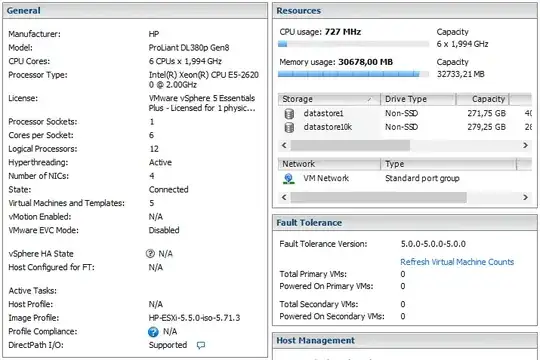Sort by the storage Capacity column header
The width and height of the screenshot is (540, 360).
483,99
